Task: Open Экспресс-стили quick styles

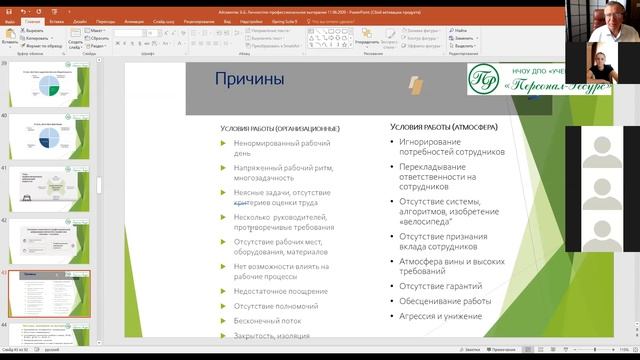Action: tap(389, 38)
